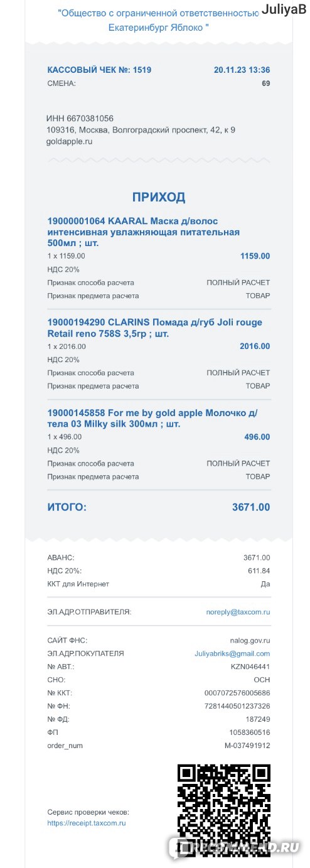Click the date 20.11.23 13:36
This screenshot has height=868, width=310.
[x=242, y=70]
